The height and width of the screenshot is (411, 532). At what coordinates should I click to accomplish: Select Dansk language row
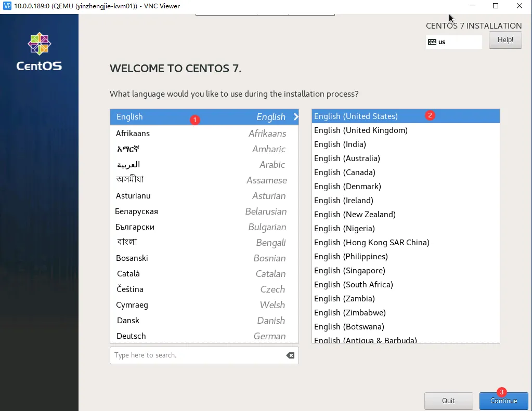pyautogui.click(x=204, y=321)
